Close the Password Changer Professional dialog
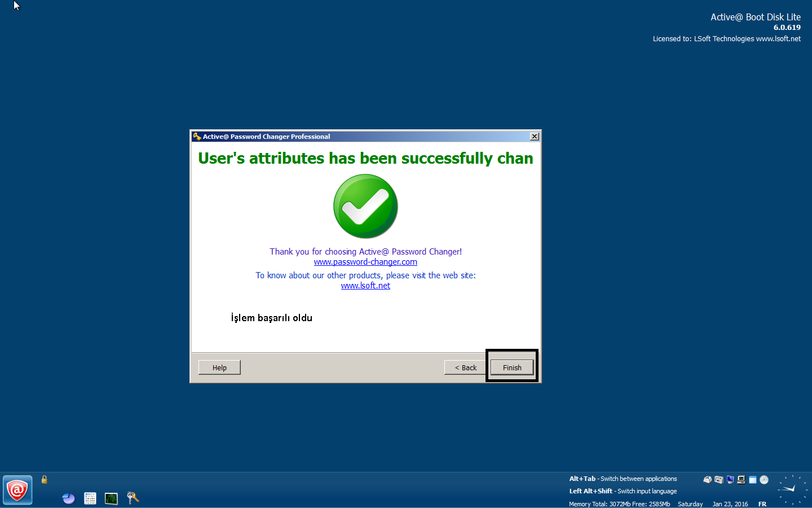The height and width of the screenshot is (508, 812). (x=535, y=137)
